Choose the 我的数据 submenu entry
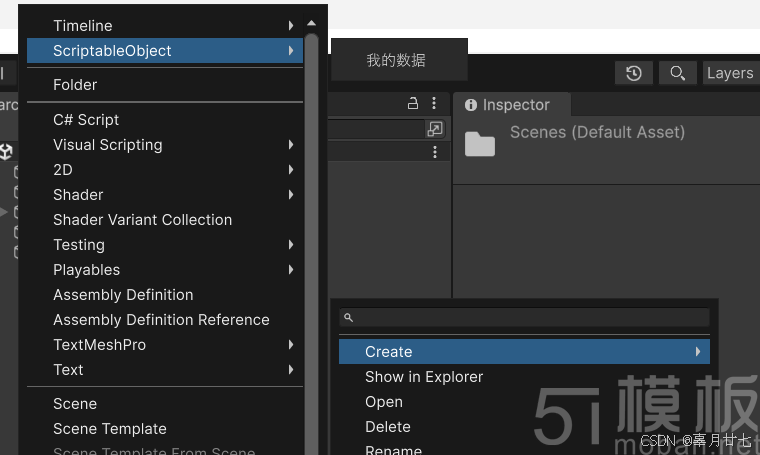Screen dimensions: 760x455 [x=399, y=60]
